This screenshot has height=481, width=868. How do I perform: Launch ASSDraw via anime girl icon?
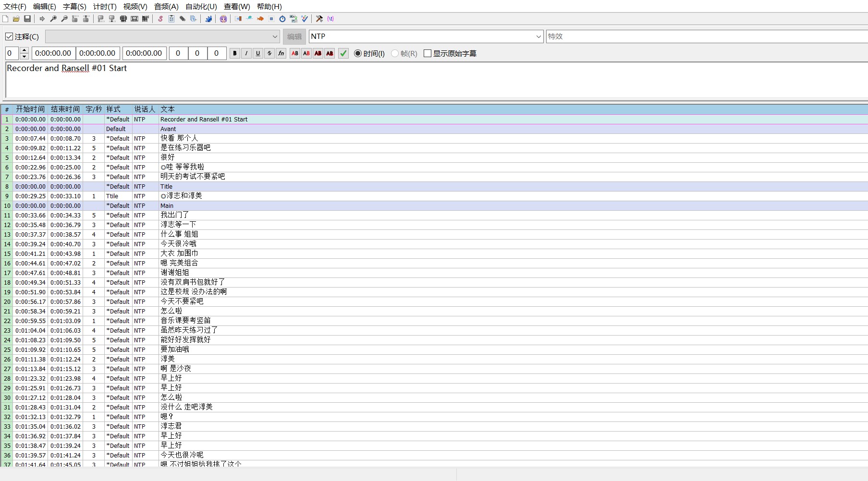click(223, 19)
